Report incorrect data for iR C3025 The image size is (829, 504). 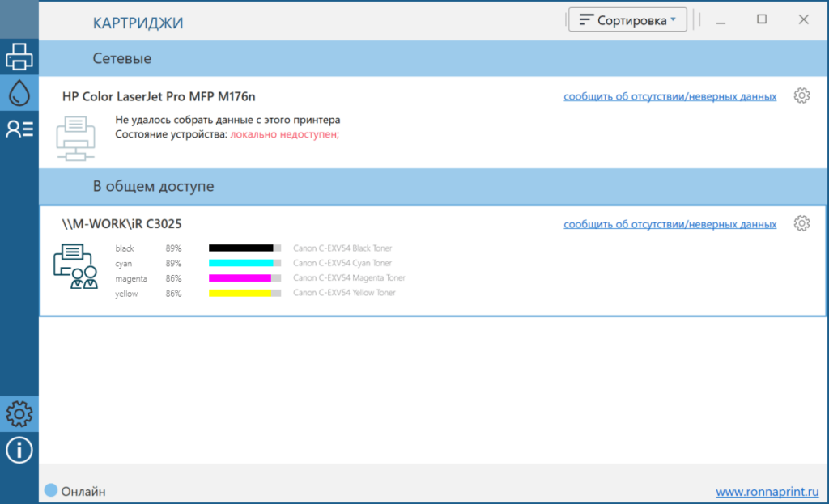[670, 224]
